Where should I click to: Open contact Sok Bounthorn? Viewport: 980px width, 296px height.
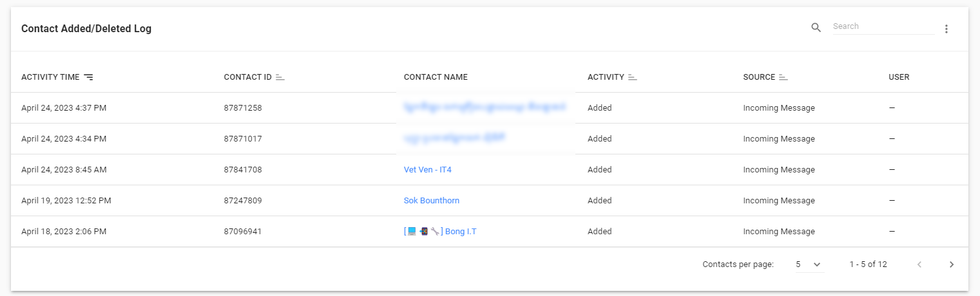pos(432,201)
